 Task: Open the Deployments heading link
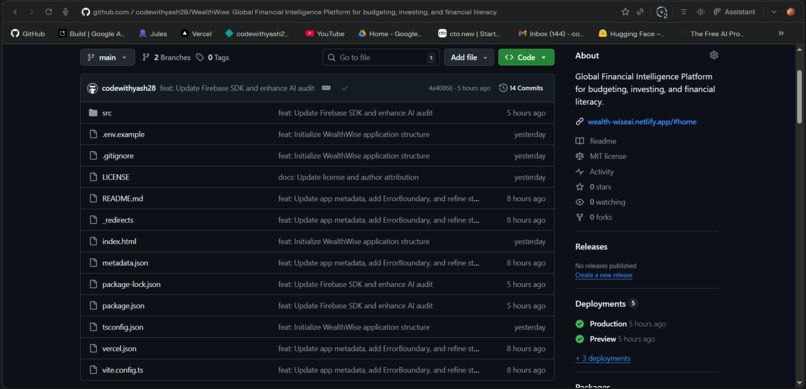coord(600,304)
